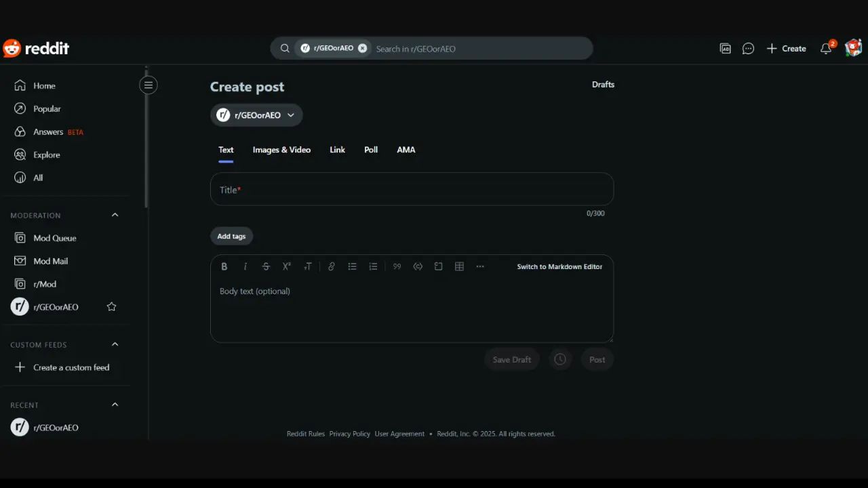868x488 pixels.
Task: Open Reddit chat from the top bar
Action: coord(748,48)
